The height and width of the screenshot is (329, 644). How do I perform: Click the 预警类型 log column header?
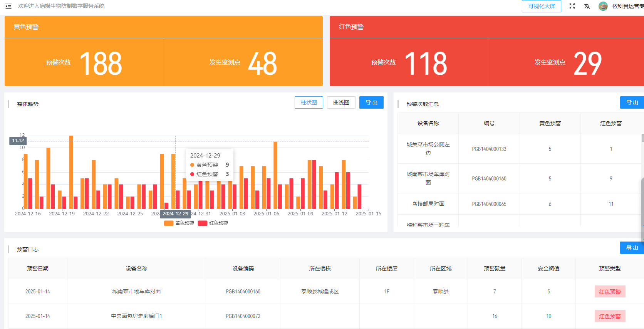click(x=610, y=269)
